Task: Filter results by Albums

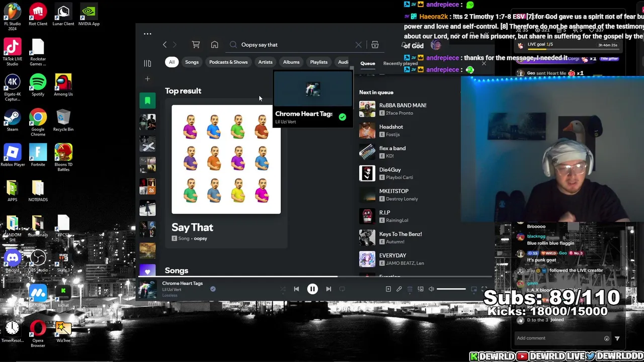Action: [x=291, y=62]
